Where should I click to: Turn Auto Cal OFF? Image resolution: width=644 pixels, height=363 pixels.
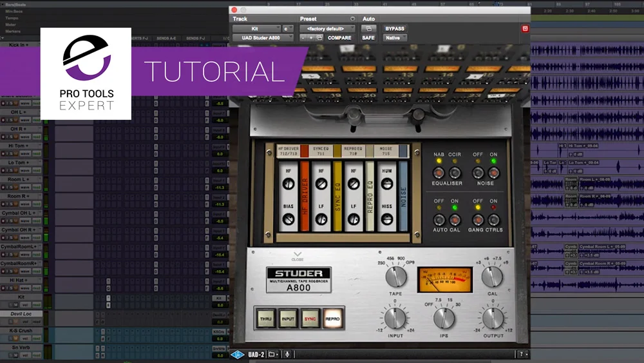click(439, 220)
